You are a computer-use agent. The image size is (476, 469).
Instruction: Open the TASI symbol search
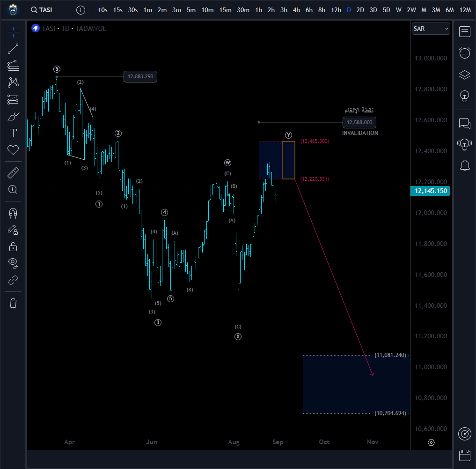[42, 10]
